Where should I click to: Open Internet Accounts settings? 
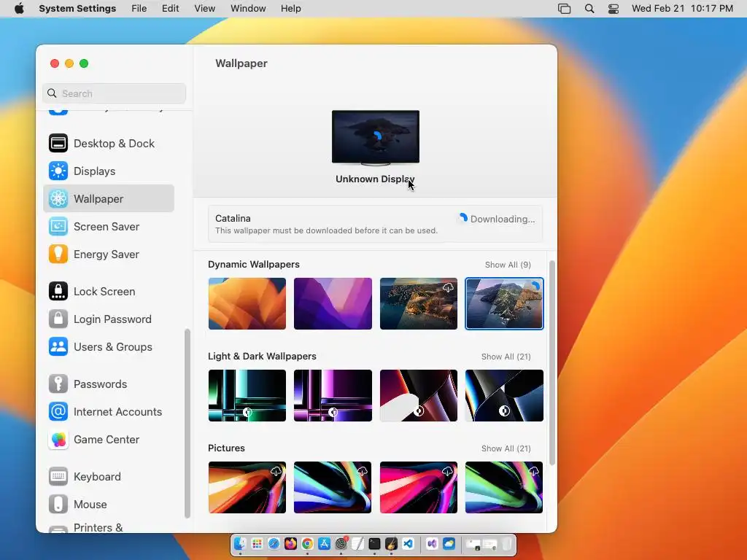tap(109, 411)
